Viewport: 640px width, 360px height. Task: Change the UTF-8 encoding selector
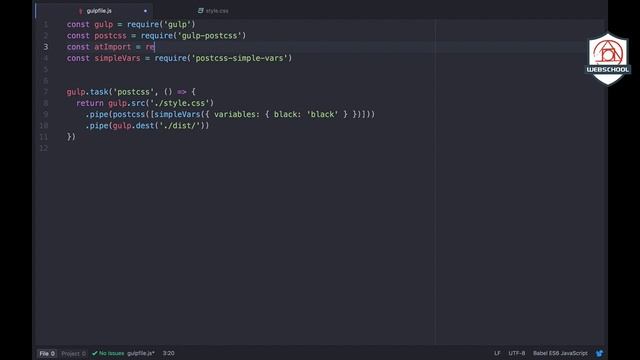tap(517, 353)
